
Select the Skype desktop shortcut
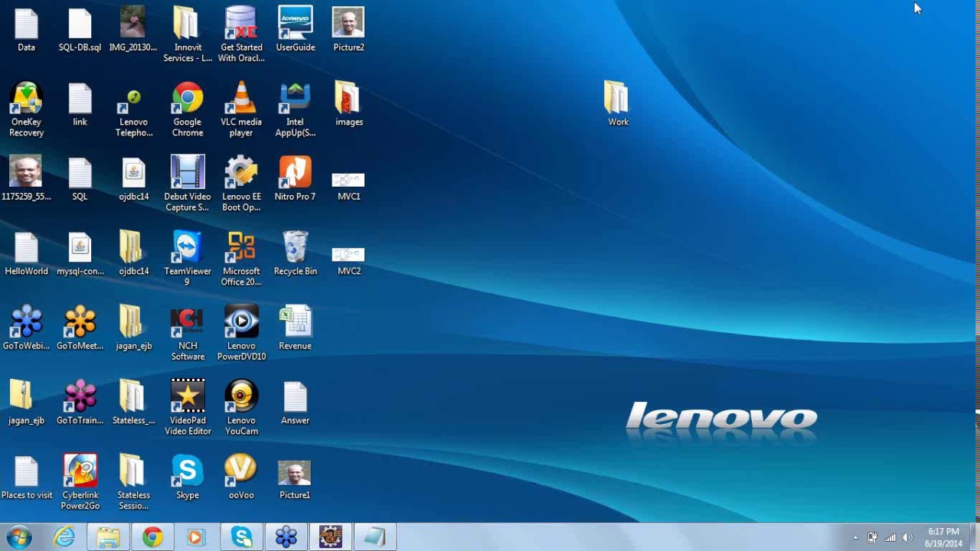[x=187, y=478]
